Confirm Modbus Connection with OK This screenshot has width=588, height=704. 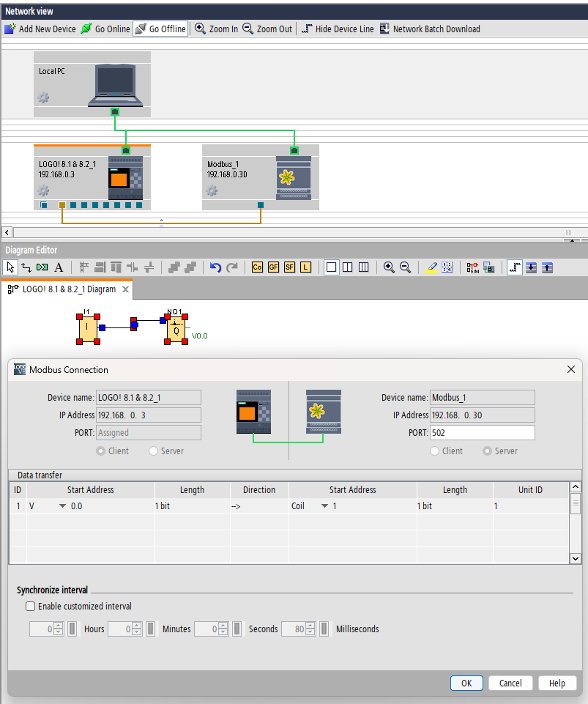coord(466,683)
